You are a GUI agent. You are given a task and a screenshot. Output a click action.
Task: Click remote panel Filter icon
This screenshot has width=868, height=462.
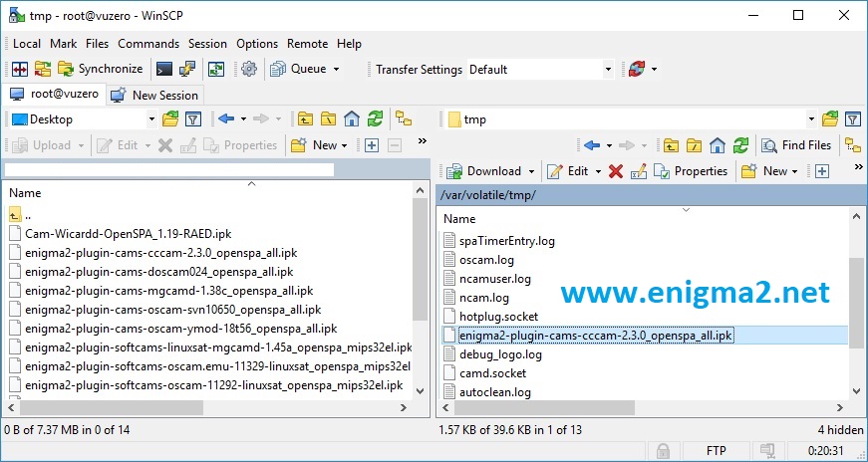click(853, 118)
